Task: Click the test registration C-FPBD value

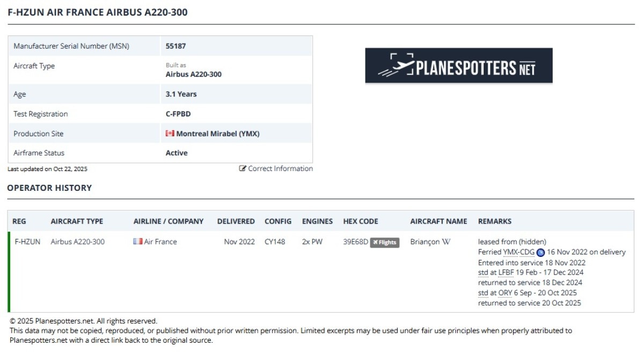Action: point(178,114)
